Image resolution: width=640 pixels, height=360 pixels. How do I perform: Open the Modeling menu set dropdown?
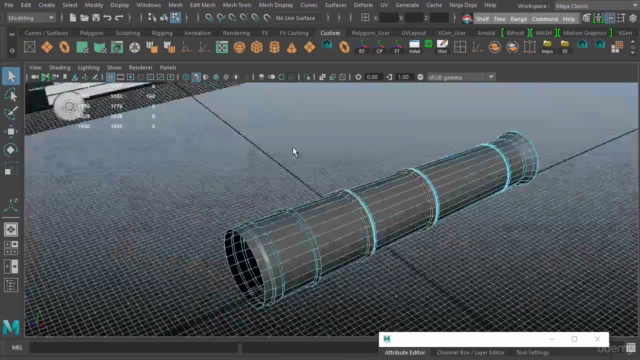coord(31,18)
